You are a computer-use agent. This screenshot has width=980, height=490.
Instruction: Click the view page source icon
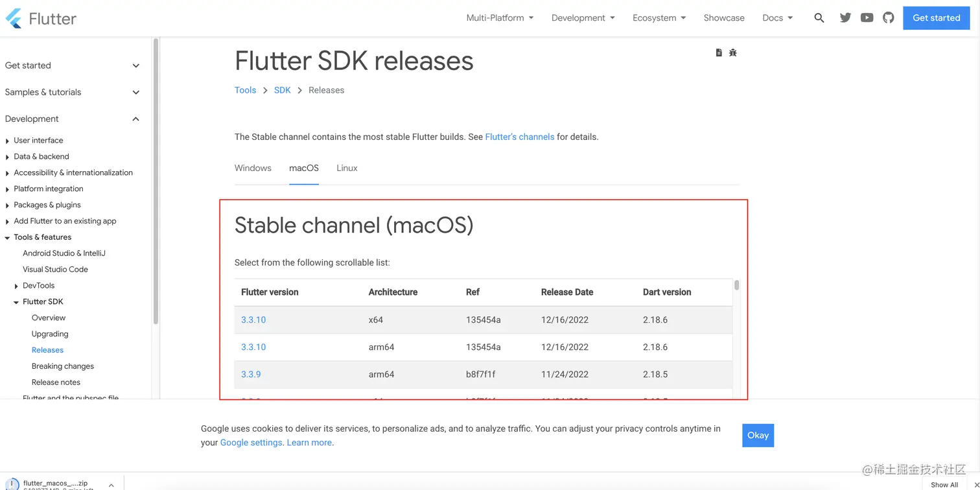(719, 52)
